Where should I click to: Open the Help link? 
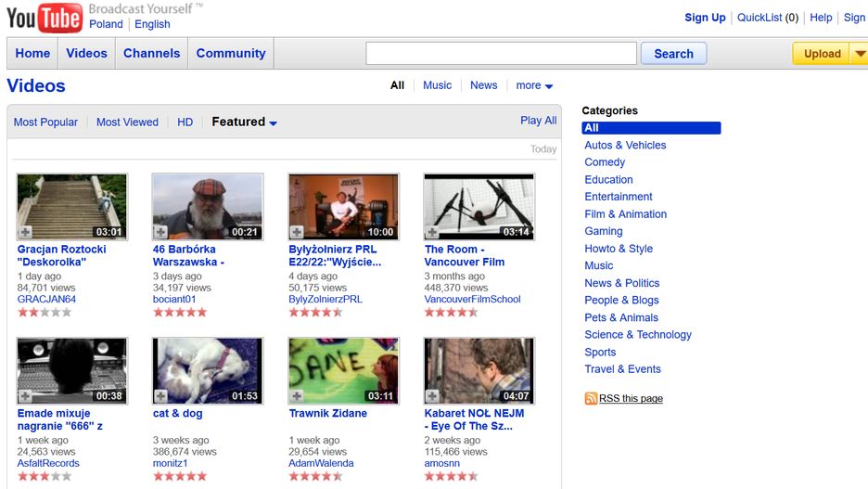[x=821, y=18]
